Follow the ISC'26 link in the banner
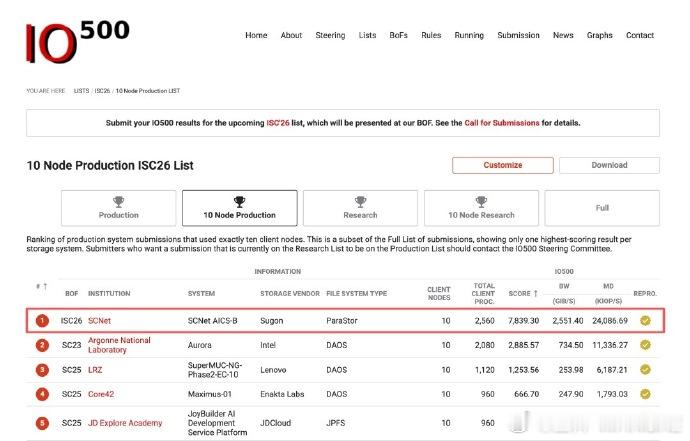 [x=278, y=123]
